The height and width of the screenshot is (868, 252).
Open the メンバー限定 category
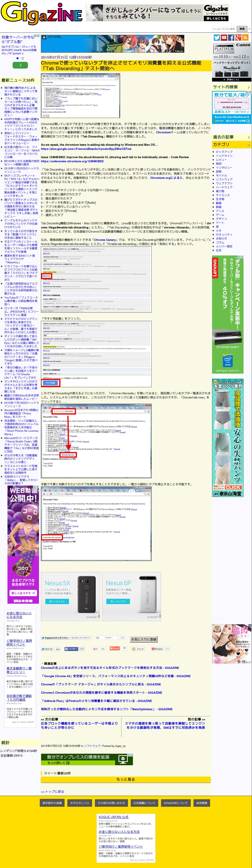click(x=224, y=246)
